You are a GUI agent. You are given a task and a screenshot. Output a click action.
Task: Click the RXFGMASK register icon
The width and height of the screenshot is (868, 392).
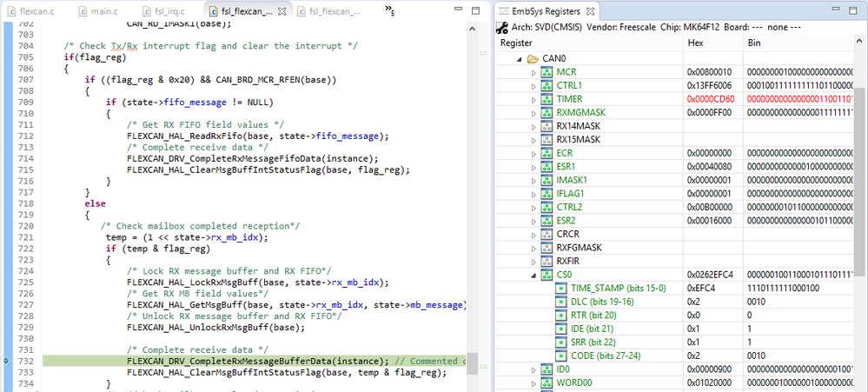[547, 248]
